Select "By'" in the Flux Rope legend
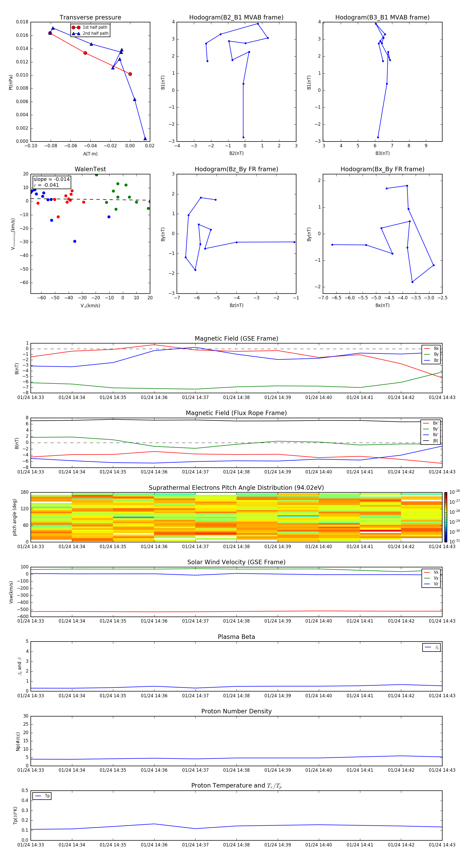The width and height of the screenshot is (473, 868). tap(431, 429)
